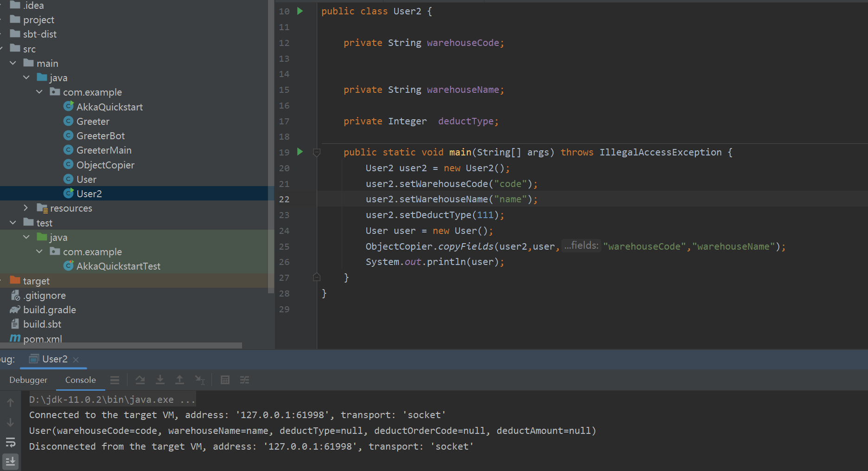Run the User2 class from line 10 gutter

tap(300, 11)
